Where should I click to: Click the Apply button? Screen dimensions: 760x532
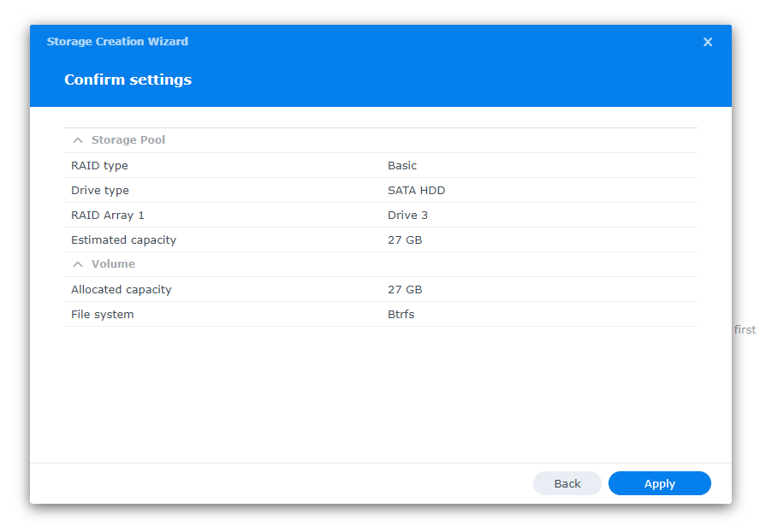pos(659,483)
